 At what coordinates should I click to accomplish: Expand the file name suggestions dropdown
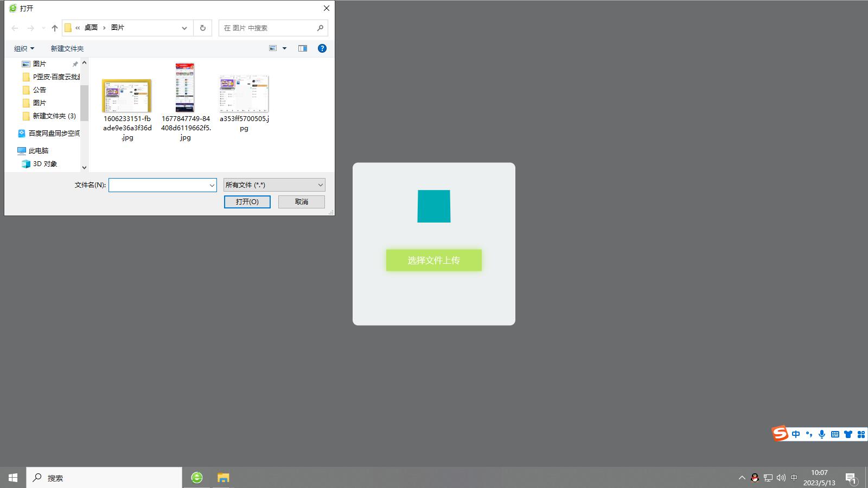[x=212, y=185]
